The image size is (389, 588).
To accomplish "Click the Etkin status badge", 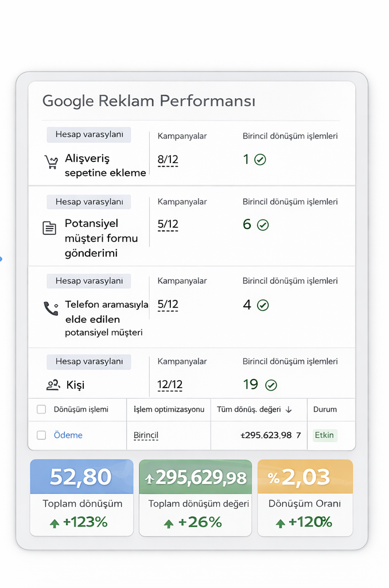I will 325,435.
